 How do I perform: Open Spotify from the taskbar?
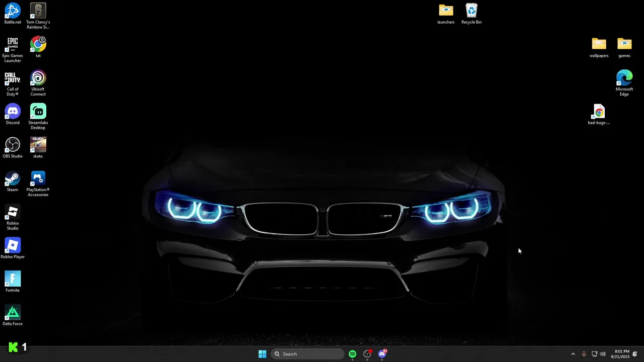click(352, 354)
